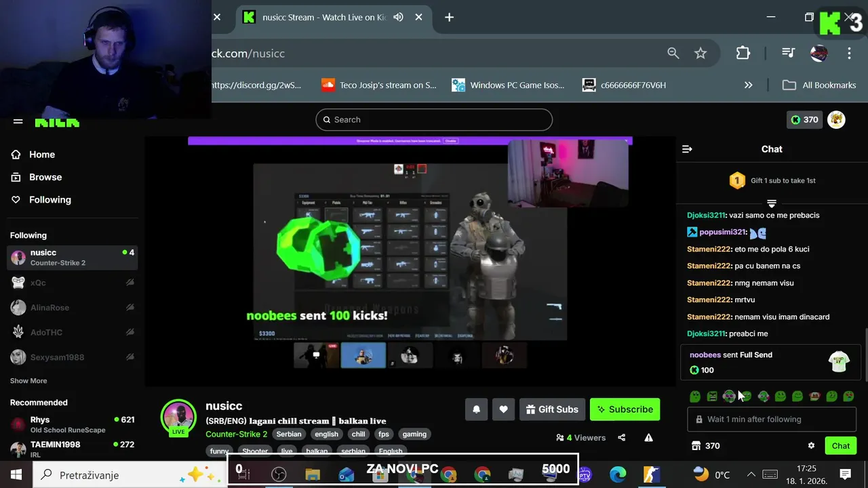Open All Bookmarks folder
The image size is (868, 488).
pos(819,85)
